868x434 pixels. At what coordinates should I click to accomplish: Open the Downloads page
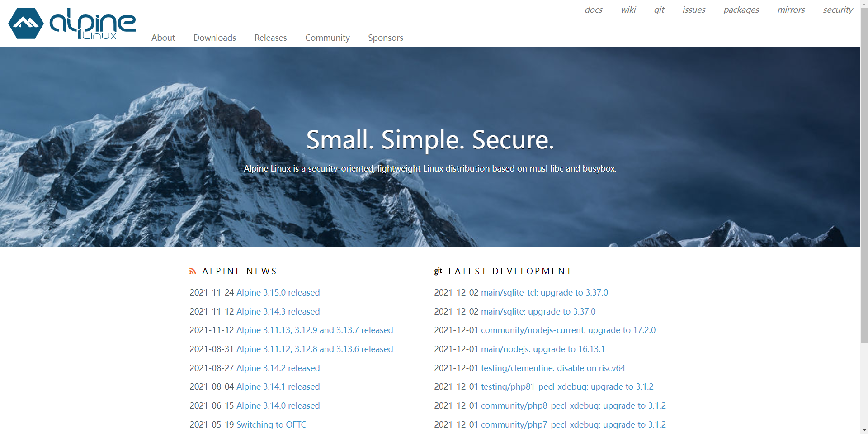click(x=214, y=38)
